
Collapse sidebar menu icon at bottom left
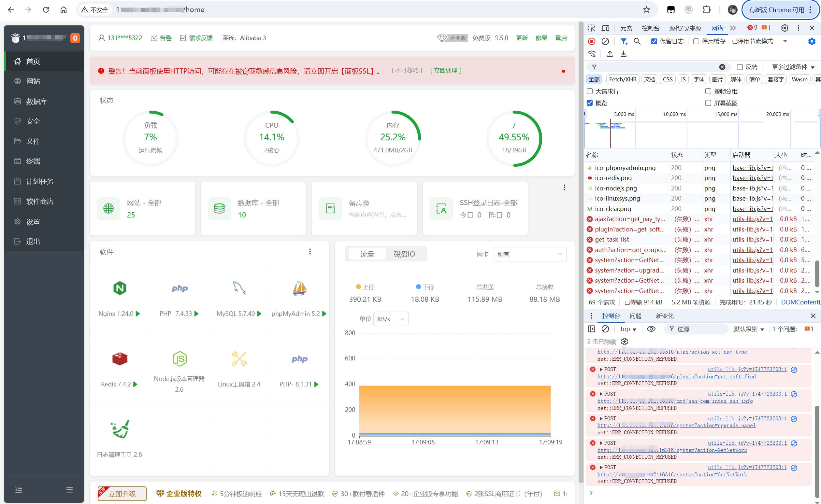(x=19, y=489)
